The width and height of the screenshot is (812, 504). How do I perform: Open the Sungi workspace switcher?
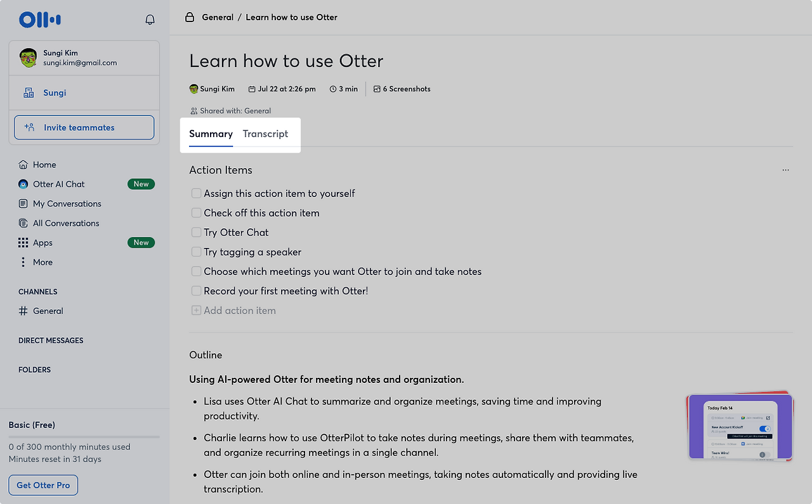84,93
